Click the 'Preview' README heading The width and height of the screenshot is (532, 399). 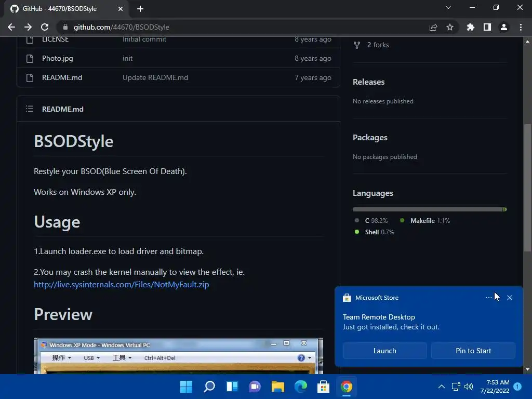(63, 314)
